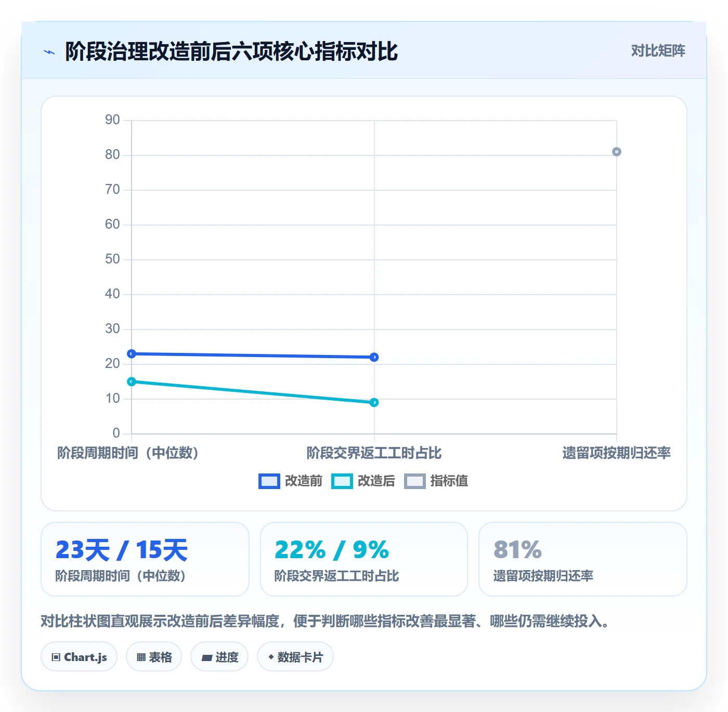This screenshot has width=728, height=712.
Task: Click the title 阶段治理改造前后六项核心指标对比
Action: tap(231, 51)
